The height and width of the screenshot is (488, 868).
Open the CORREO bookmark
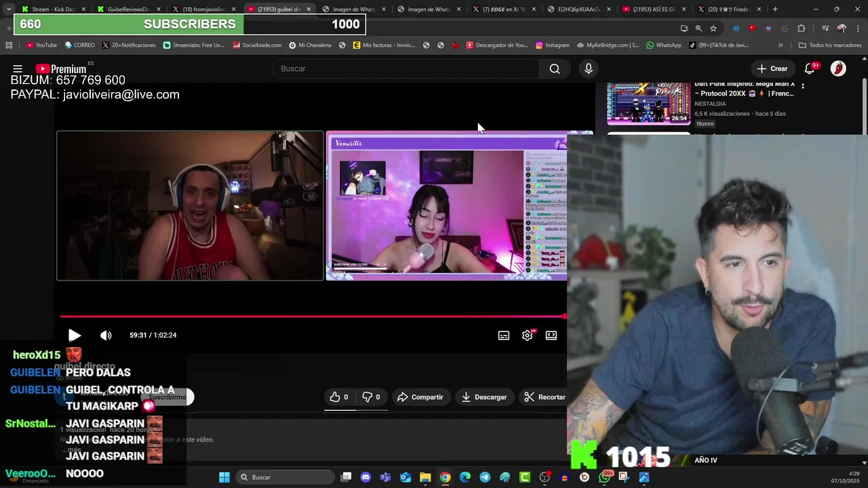pos(80,45)
